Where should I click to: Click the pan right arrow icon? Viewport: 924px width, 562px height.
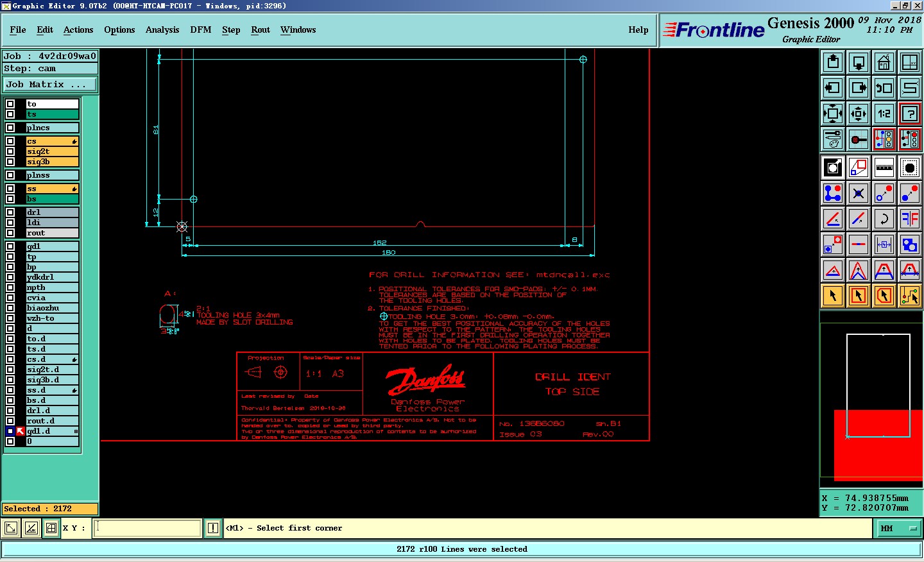pyautogui.click(x=859, y=88)
